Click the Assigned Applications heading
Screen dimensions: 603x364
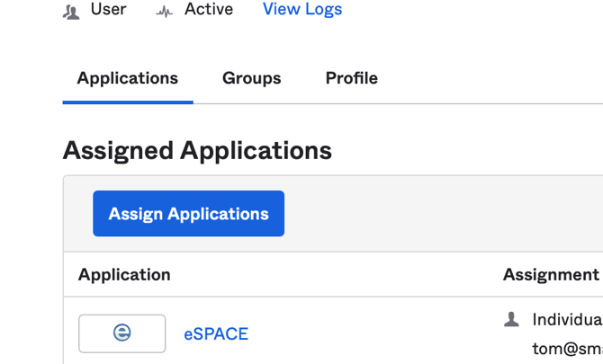[197, 150]
